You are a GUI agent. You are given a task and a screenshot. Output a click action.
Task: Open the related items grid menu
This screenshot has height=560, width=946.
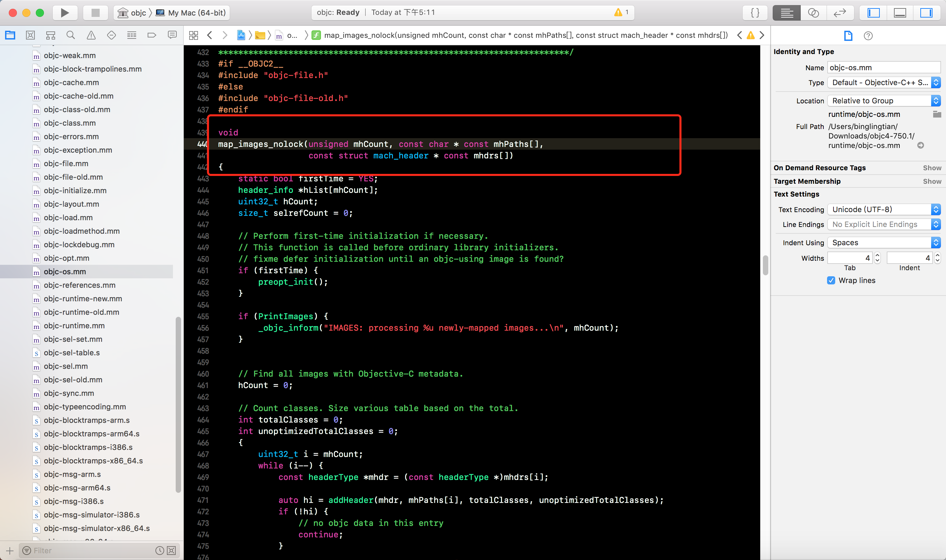point(194,35)
